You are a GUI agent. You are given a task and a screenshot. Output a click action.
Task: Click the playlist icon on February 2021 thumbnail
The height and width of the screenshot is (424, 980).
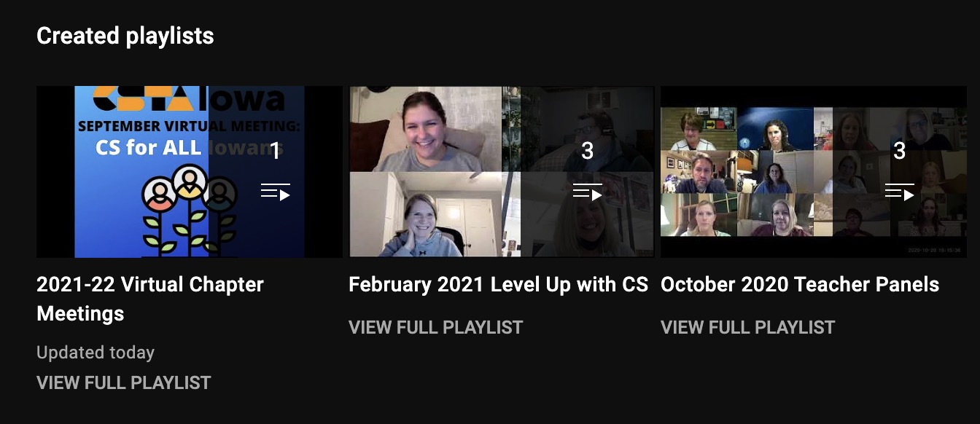point(588,192)
